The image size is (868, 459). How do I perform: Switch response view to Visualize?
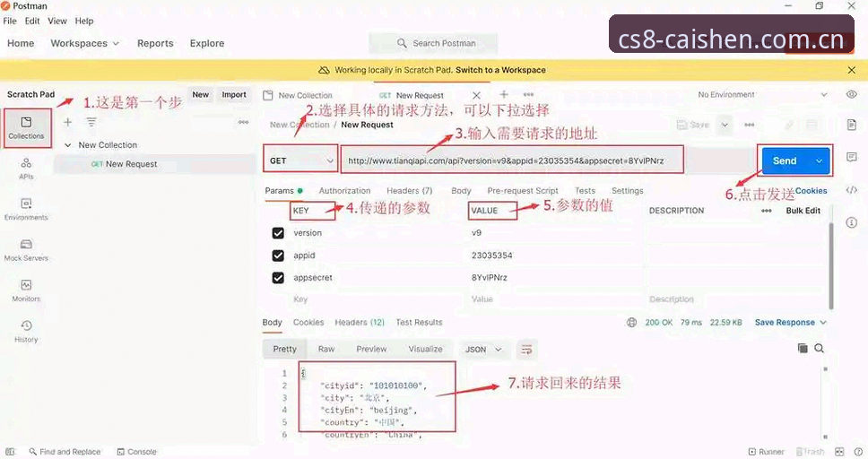(x=425, y=349)
